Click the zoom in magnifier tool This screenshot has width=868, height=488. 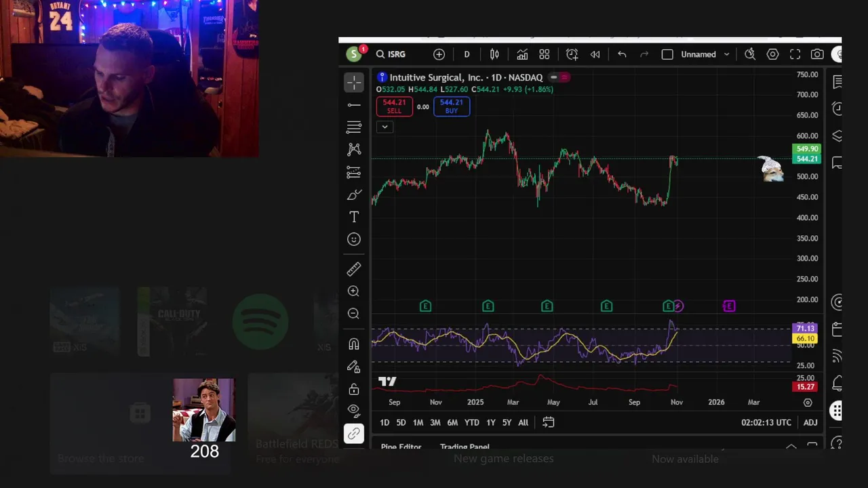[353, 291]
